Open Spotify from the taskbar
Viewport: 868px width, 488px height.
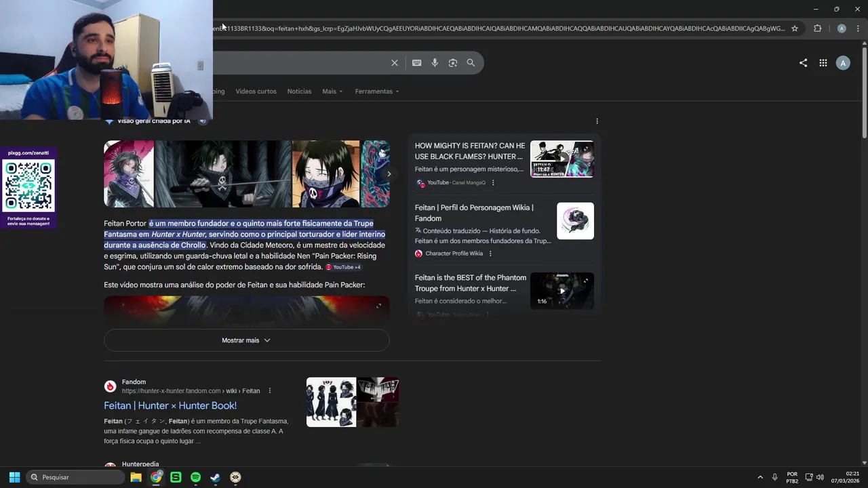tap(195, 477)
